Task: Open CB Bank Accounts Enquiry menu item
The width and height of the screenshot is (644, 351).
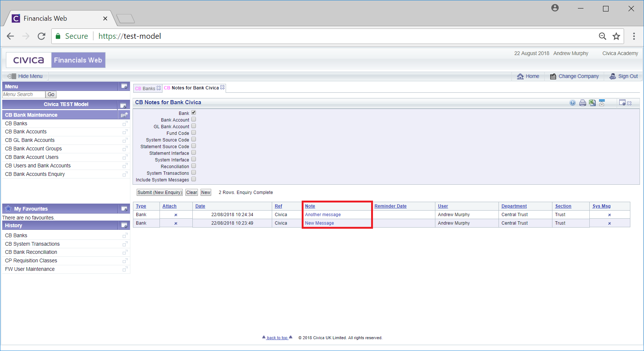Action: 35,174
